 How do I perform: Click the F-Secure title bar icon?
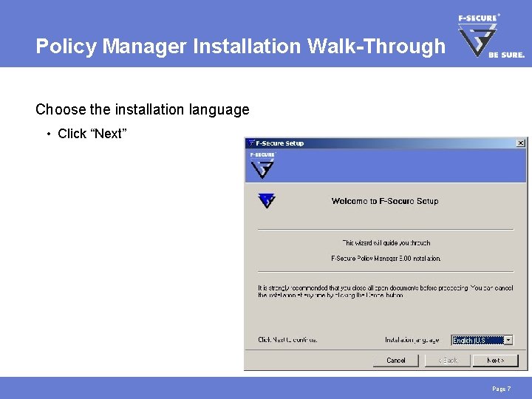click(x=251, y=143)
